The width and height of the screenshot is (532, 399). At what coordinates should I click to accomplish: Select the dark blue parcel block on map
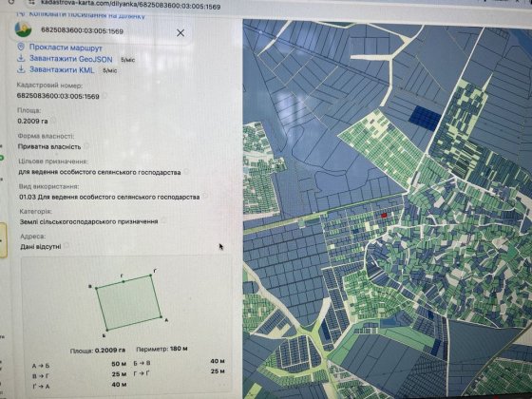click(x=425, y=118)
